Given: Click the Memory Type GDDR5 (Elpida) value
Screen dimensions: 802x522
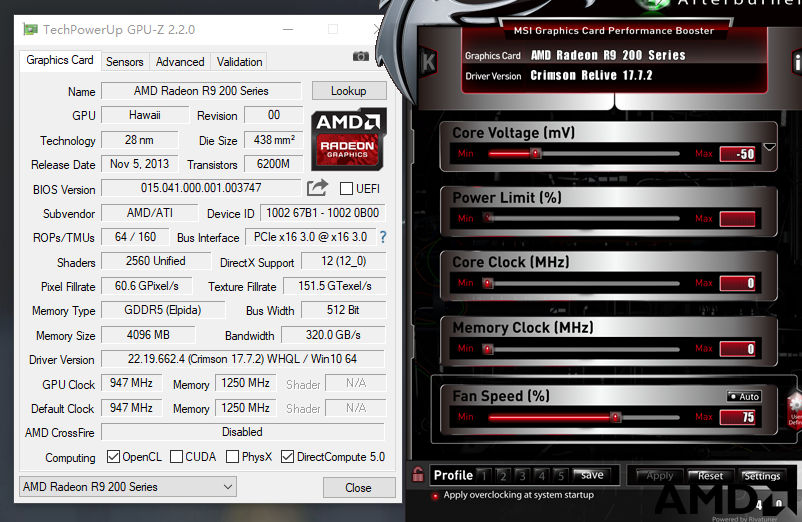Looking at the screenshot, I should 163,310.
